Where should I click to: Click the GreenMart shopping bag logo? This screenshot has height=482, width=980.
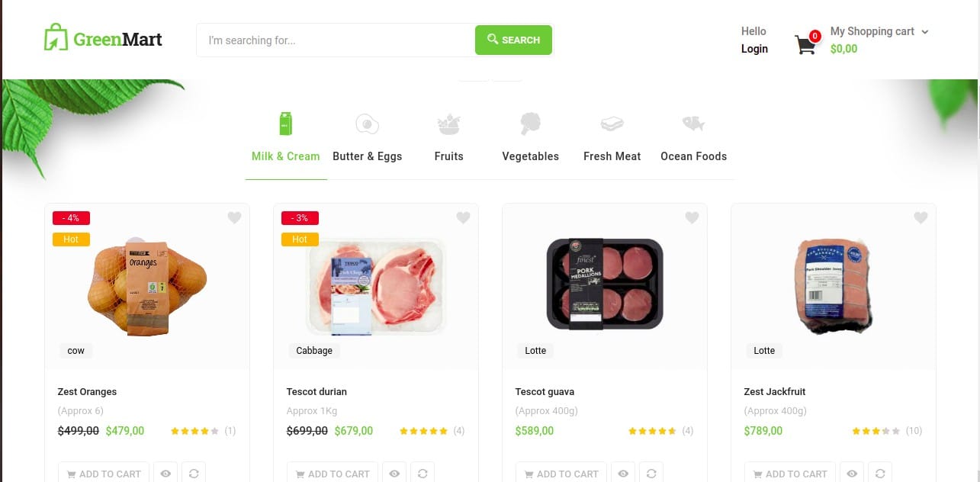click(x=56, y=38)
